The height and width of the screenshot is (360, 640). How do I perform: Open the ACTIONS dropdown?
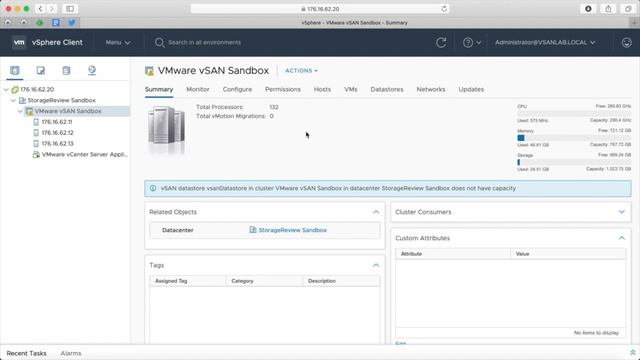301,71
